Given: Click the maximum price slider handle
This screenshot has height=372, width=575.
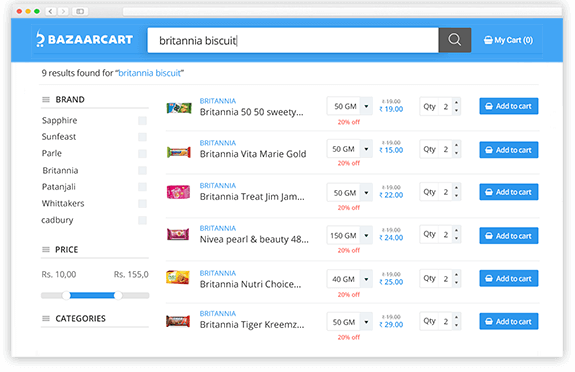Looking at the screenshot, I should tap(118, 295).
